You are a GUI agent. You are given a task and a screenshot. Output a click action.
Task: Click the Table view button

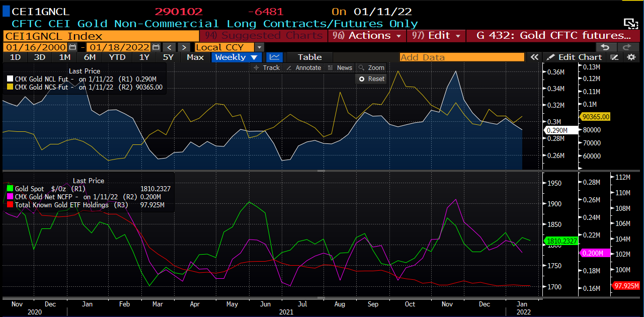point(309,57)
